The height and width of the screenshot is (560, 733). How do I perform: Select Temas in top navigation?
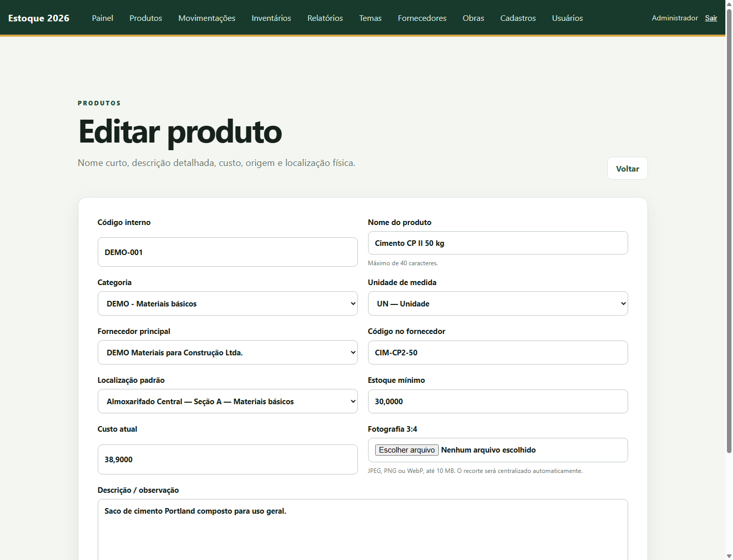pyautogui.click(x=371, y=18)
